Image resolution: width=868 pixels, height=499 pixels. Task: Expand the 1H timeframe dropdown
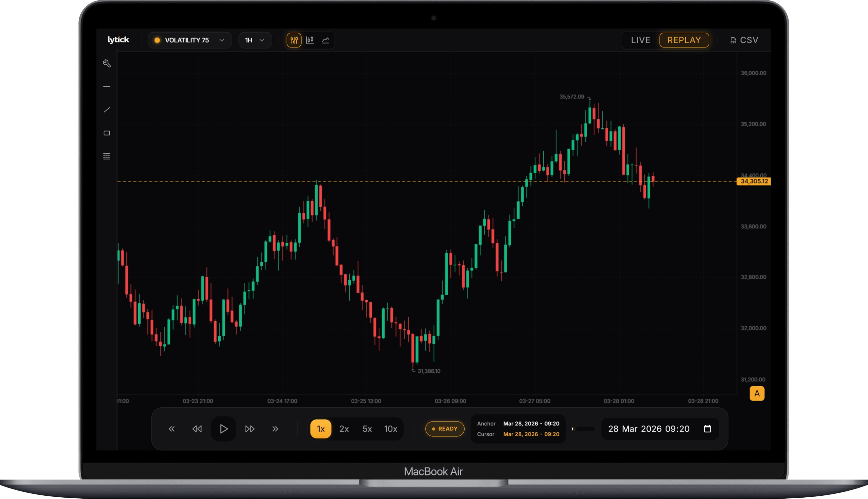pos(255,40)
